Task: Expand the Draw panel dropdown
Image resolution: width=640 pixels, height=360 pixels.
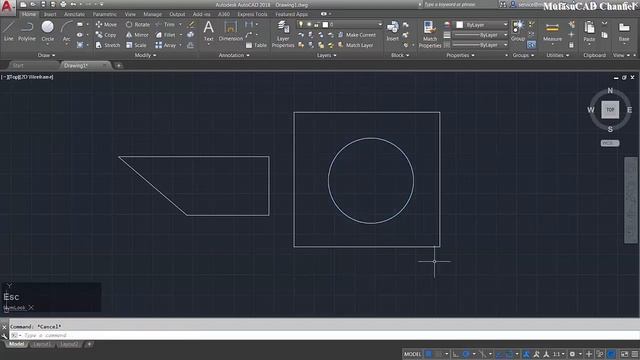Action: (x=46, y=55)
